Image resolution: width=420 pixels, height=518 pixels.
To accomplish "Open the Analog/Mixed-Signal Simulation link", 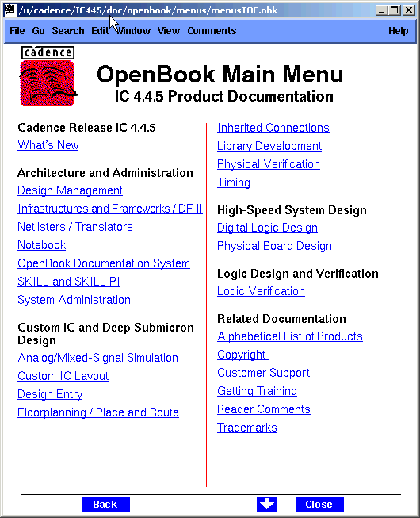I will [x=98, y=358].
